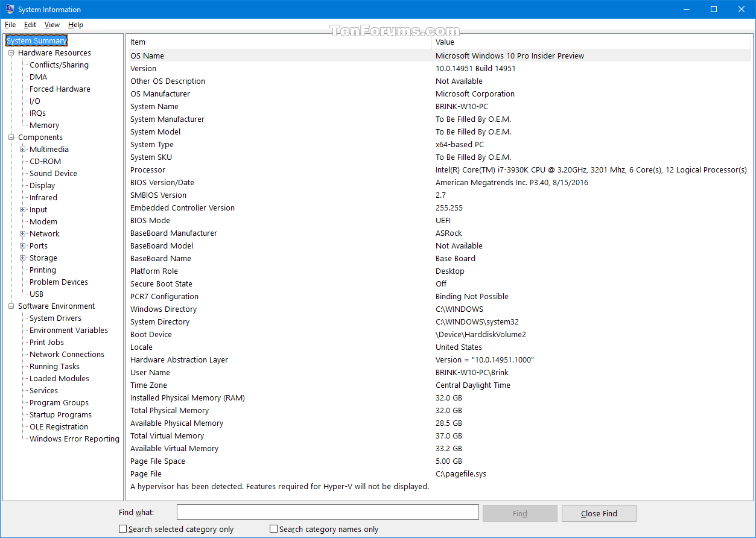
Task: Select Services tree item
Action: click(43, 390)
